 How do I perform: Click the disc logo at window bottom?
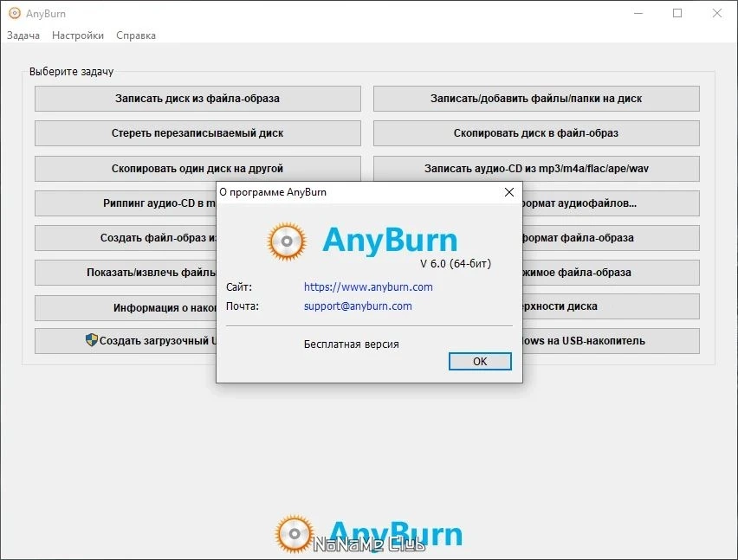click(x=295, y=534)
